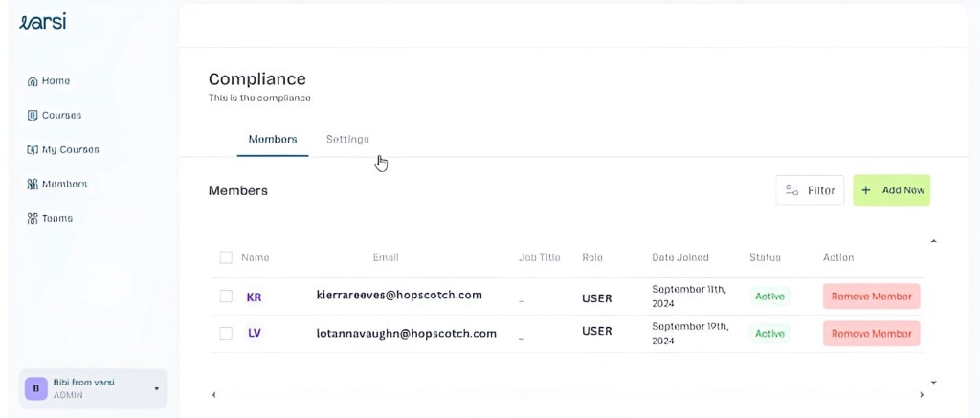Toggle the select-all checkbox in table header
This screenshot has width=980, height=418.
tap(226, 257)
